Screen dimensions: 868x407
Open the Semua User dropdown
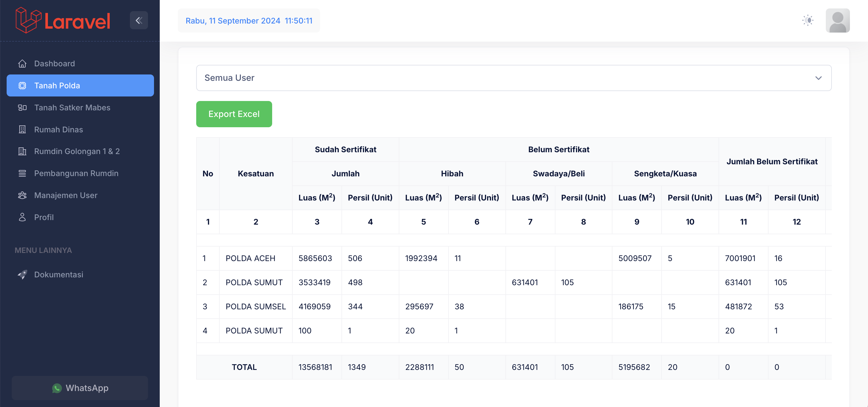pos(513,78)
